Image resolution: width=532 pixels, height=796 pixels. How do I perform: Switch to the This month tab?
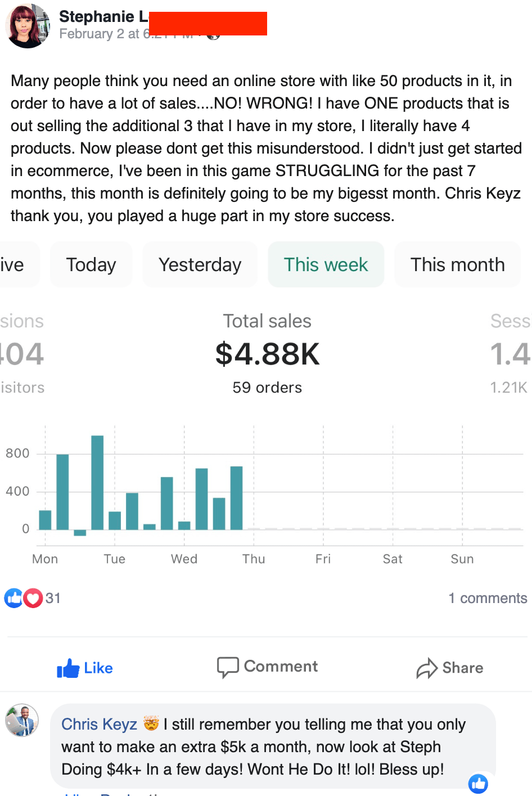pos(457,264)
